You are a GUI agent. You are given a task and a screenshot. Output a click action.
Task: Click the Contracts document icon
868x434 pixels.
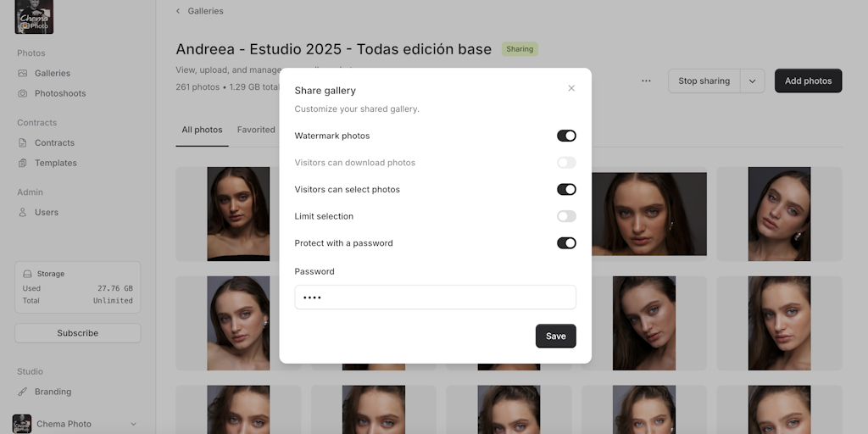23,142
